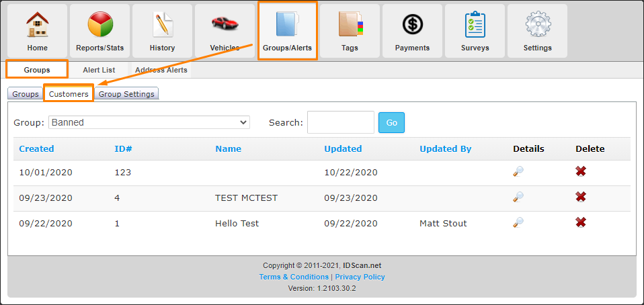644x305 pixels.
Task: Open Privacy Policy link
Action: (x=360, y=277)
